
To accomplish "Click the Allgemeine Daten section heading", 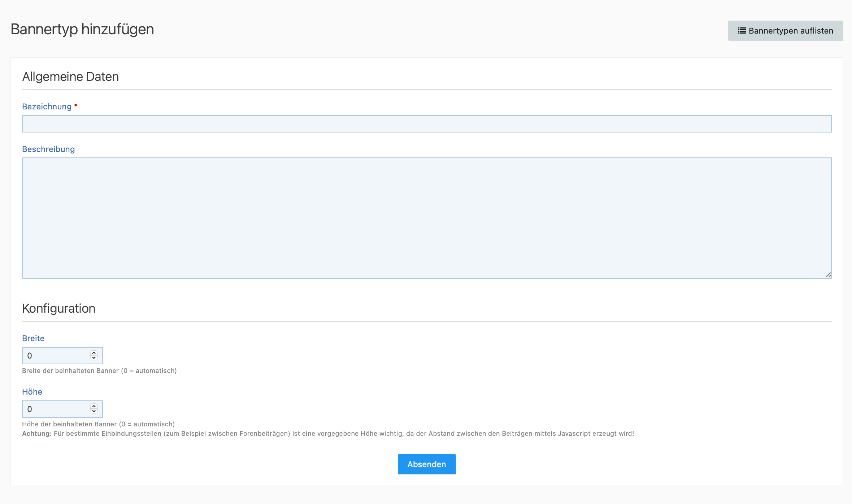I will [x=70, y=77].
